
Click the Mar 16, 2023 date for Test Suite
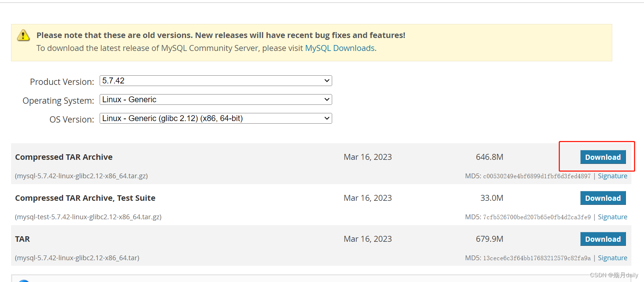pyautogui.click(x=368, y=198)
